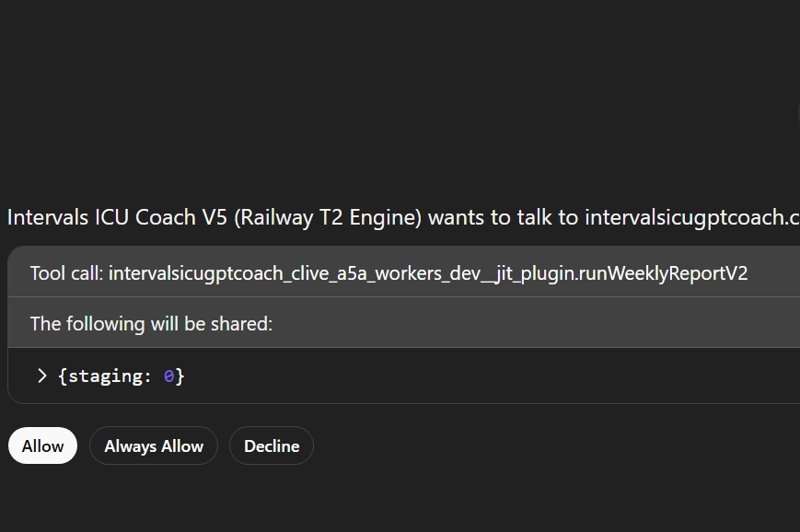Click the opening brace of staging object
The image size is (800, 532).
tap(63, 376)
